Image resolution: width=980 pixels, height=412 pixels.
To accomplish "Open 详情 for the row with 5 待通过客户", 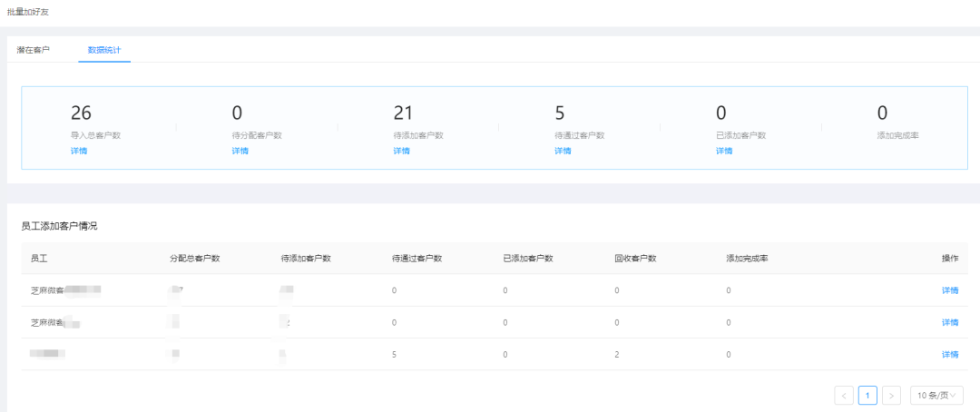I will [950, 355].
